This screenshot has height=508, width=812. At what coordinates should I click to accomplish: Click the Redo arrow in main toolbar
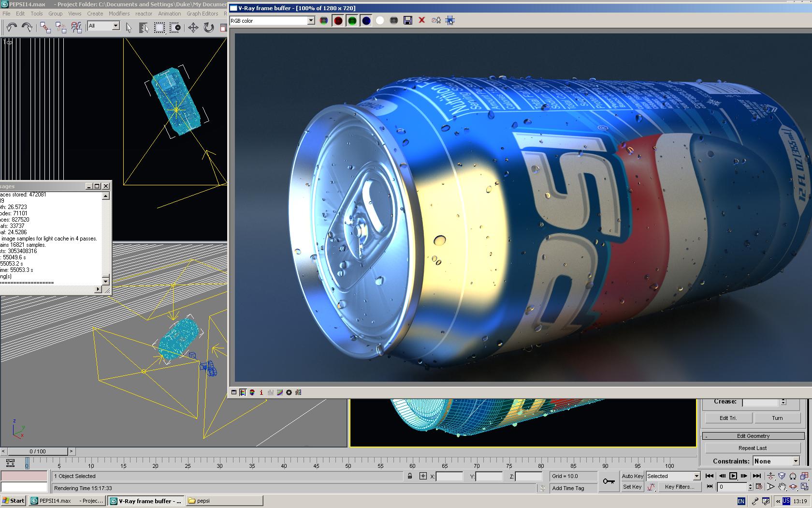pos(27,27)
